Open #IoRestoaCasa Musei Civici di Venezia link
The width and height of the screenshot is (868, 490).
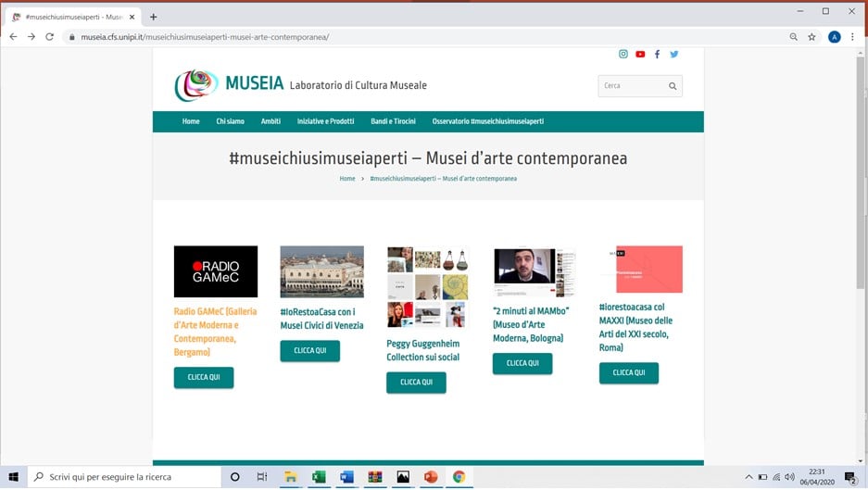point(321,319)
